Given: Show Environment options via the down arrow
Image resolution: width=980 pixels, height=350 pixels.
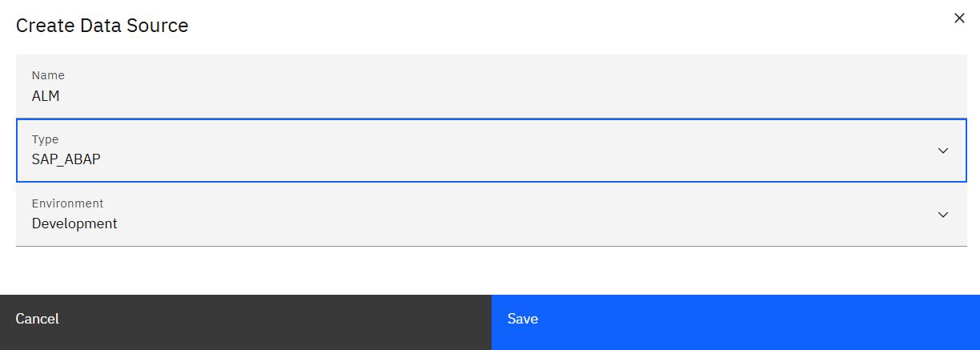Looking at the screenshot, I should (x=943, y=215).
